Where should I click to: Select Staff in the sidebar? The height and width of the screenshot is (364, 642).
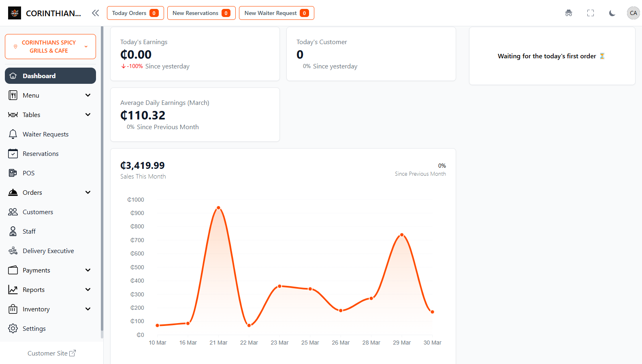tap(29, 231)
